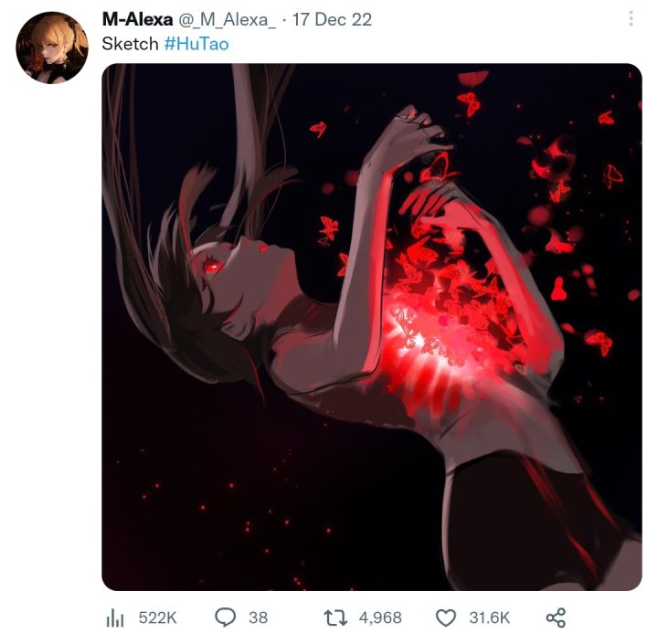The image size is (658, 644).
Task: Open the tweet via 17 Dec 22 timestamp
Action: (332, 20)
